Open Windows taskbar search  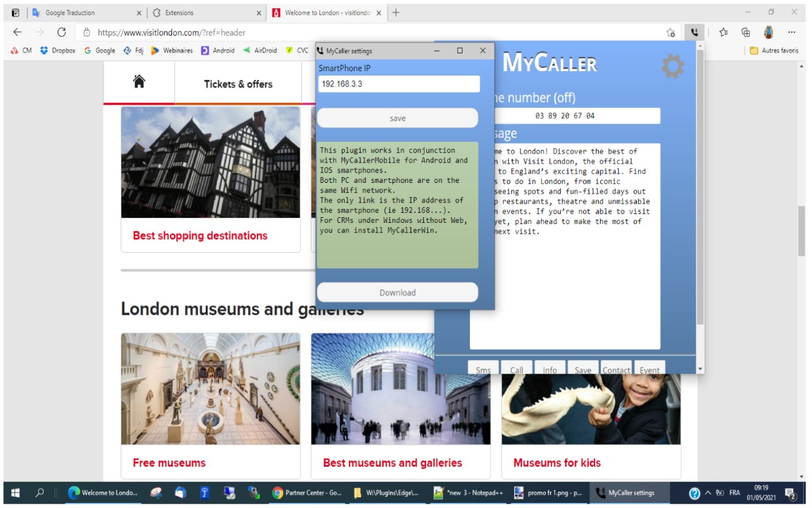pos(40,493)
